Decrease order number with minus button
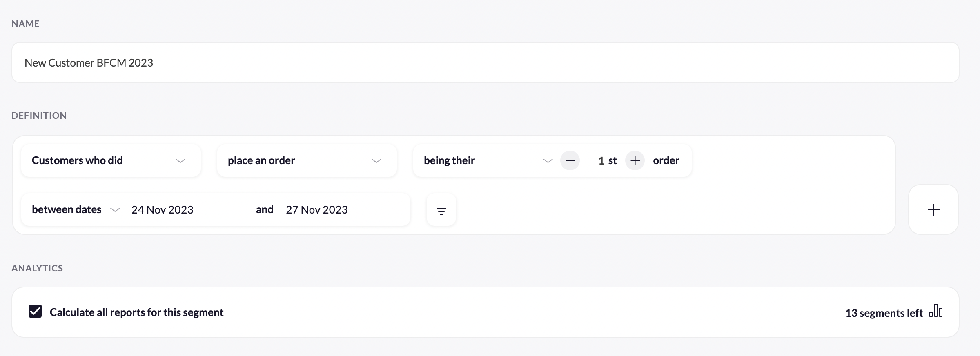Screen dimensions: 980x356 tap(570, 160)
